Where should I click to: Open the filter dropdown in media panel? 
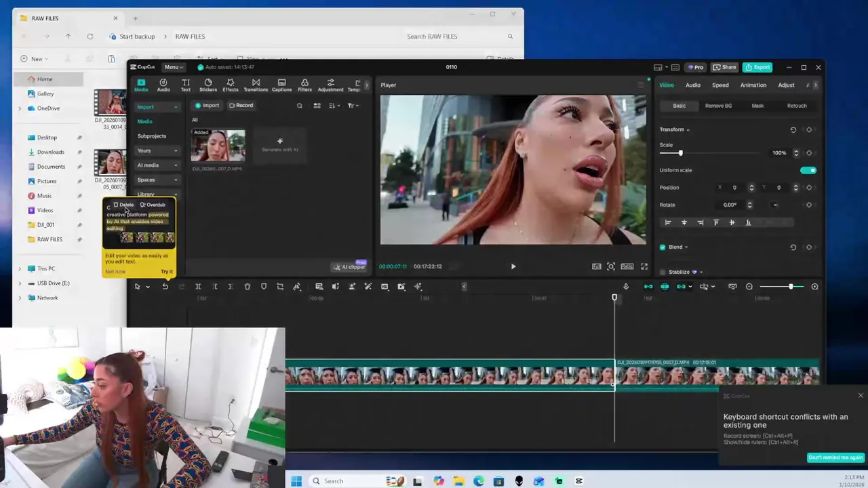tap(353, 106)
